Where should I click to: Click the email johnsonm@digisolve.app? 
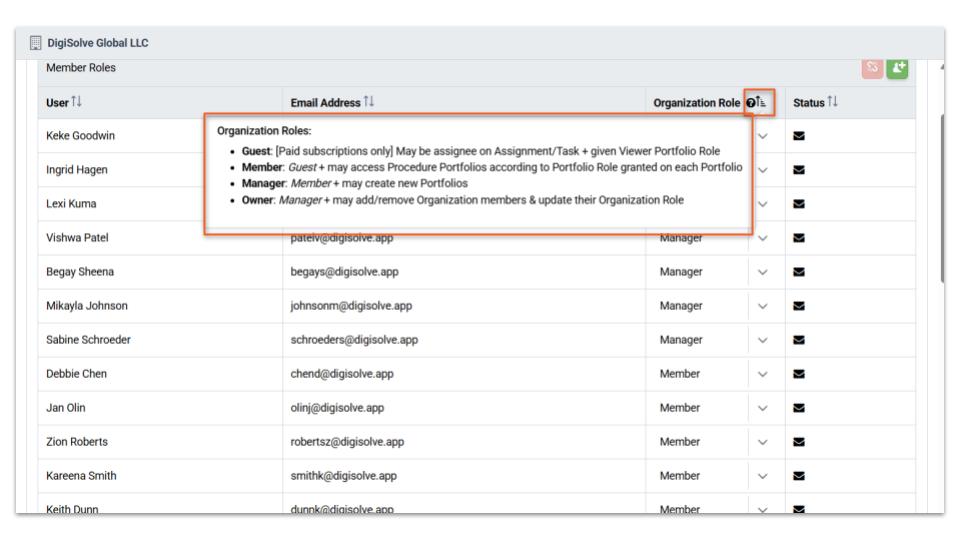(348, 306)
